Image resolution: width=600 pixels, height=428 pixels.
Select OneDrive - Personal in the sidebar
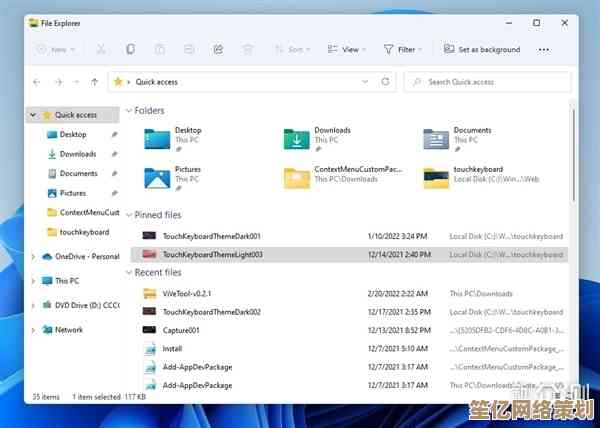(86, 257)
